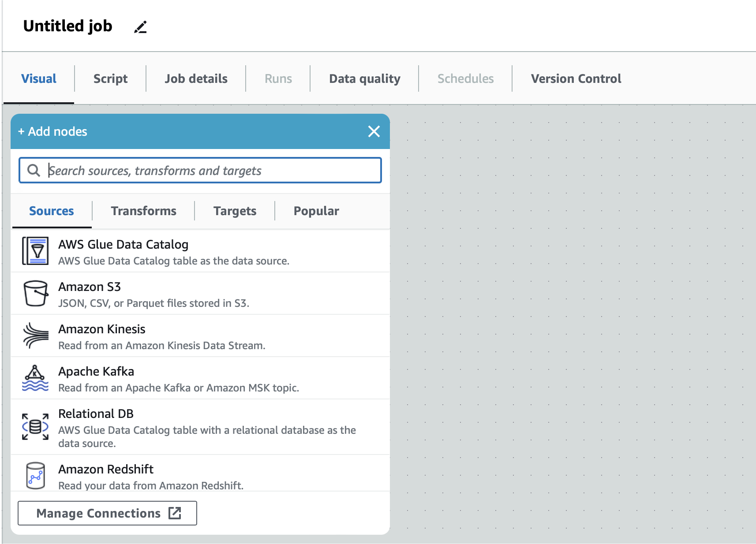Viewport: 756px width, 544px height.
Task: Close the Add nodes panel
Action: tap(374, 131)
